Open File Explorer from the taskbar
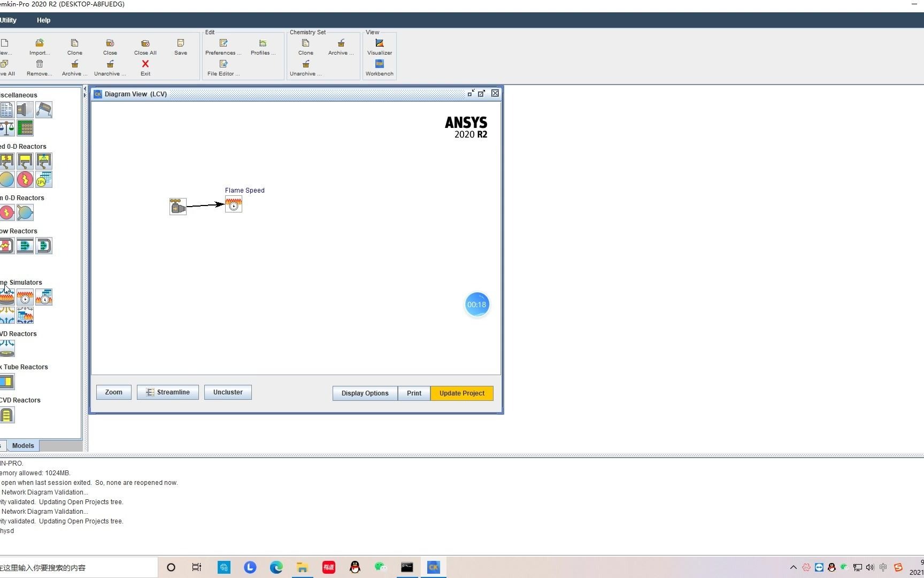Image resolution: width=924 pixels, height=578 pixels. [x=303, y=568]
